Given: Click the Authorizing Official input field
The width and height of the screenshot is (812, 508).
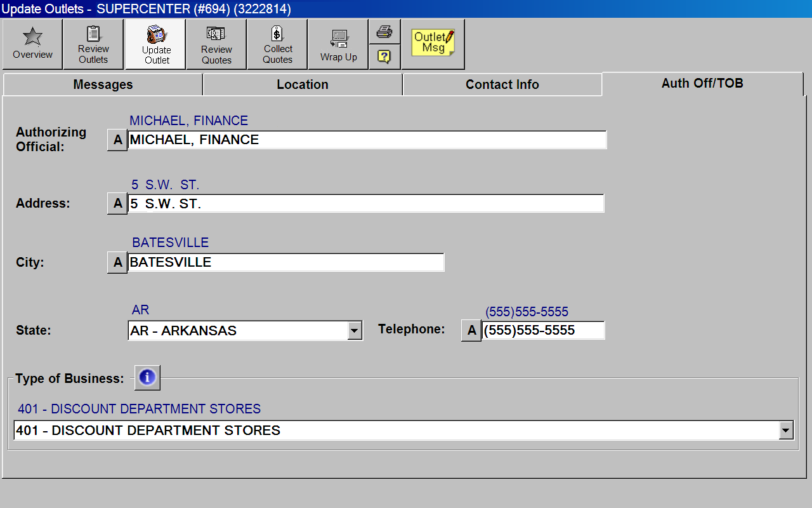Looking at the screenshot, I should tap(367, 140).
